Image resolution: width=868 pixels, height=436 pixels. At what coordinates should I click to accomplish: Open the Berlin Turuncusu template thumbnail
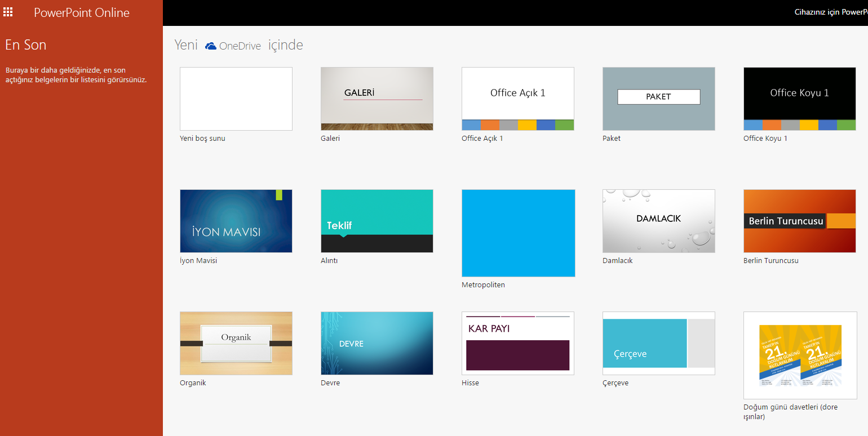[x=800, y=221]
